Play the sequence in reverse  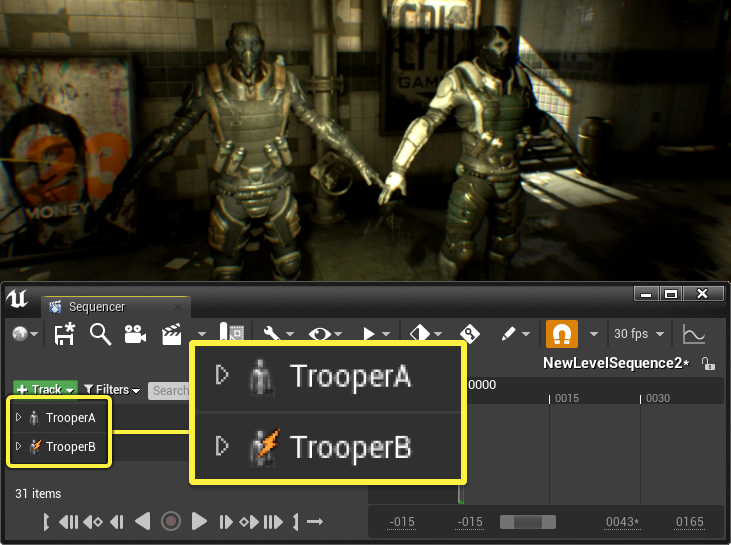coord(143,521)
